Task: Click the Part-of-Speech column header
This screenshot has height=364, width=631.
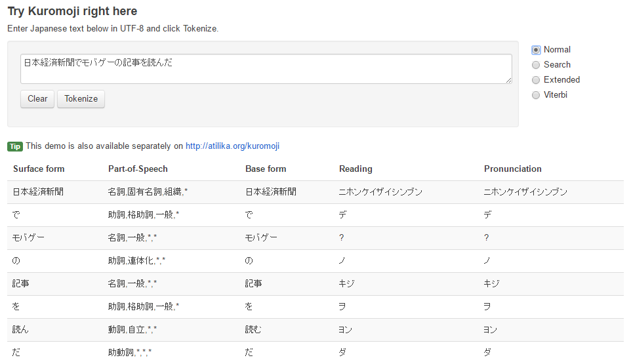Action: pos(138,169)
